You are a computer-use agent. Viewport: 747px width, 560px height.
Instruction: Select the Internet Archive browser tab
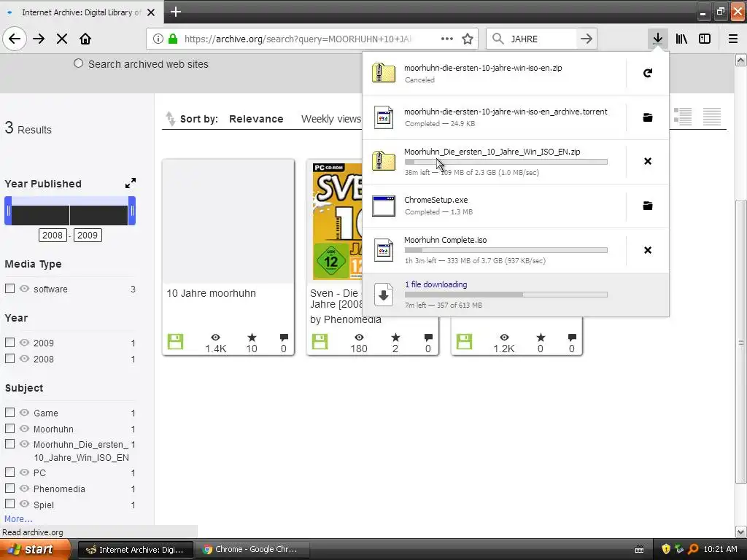(x=82, y=12)
